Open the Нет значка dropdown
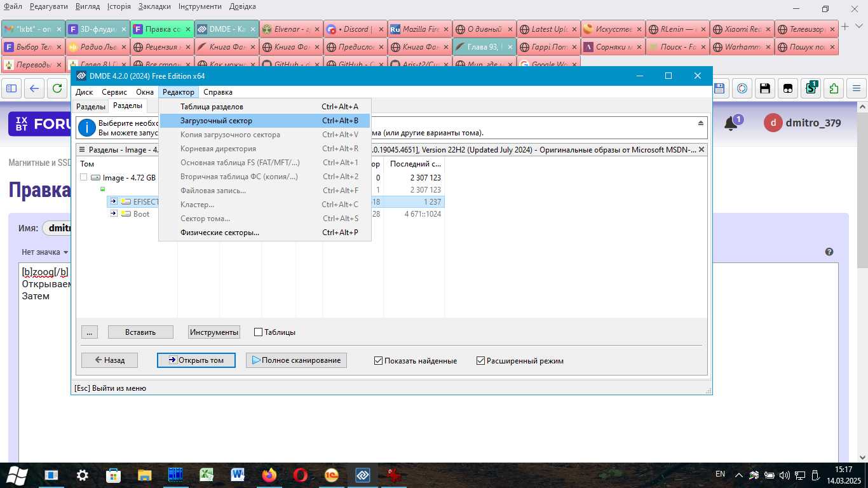 click(44, 252)
